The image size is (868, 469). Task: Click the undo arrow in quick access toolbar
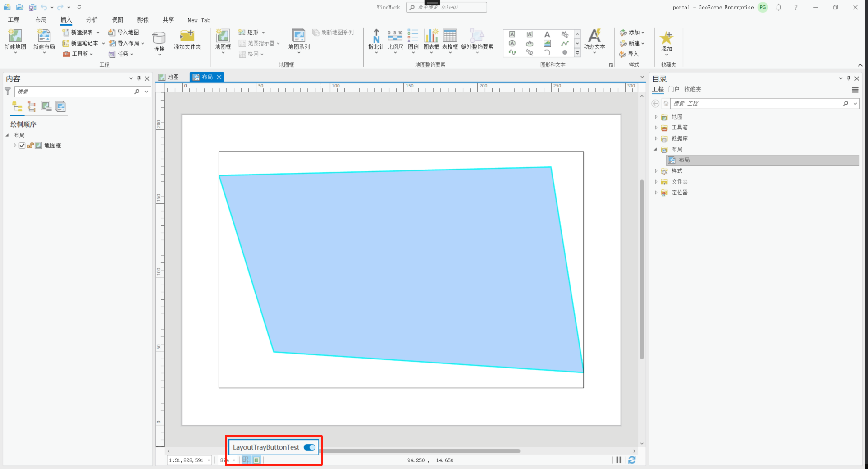pos(44,7)
